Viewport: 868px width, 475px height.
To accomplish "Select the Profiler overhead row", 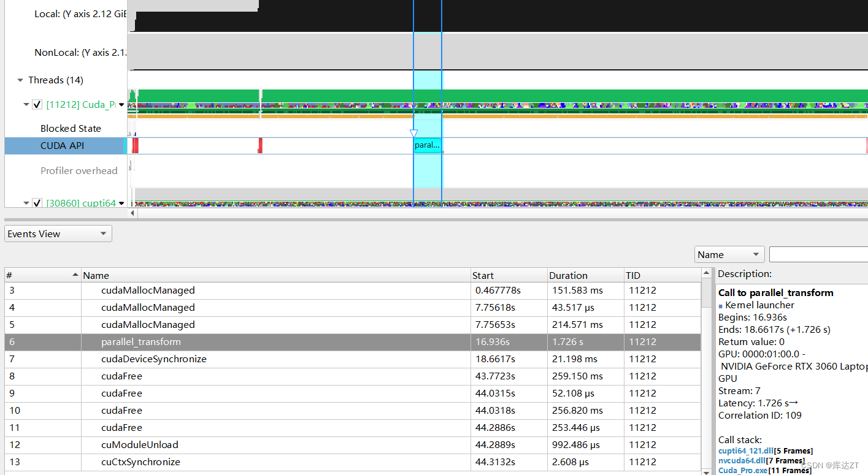I will coord(79,171).
